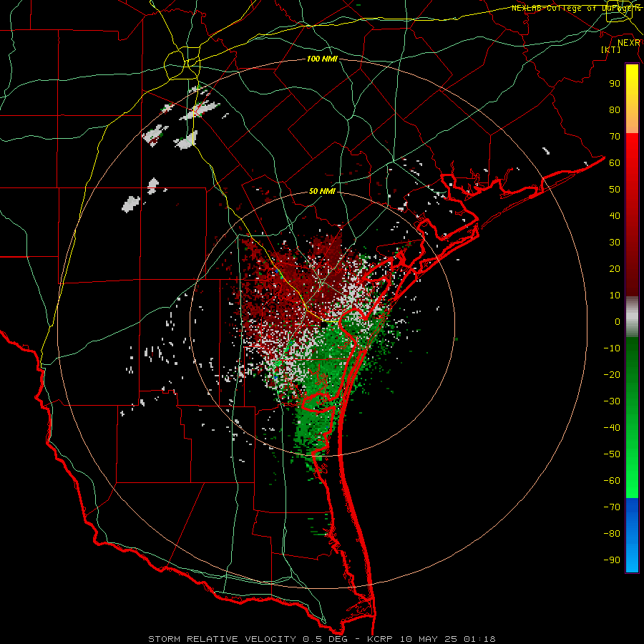
Task: Click the yellow segment atop the color bar
Action: 632,99
